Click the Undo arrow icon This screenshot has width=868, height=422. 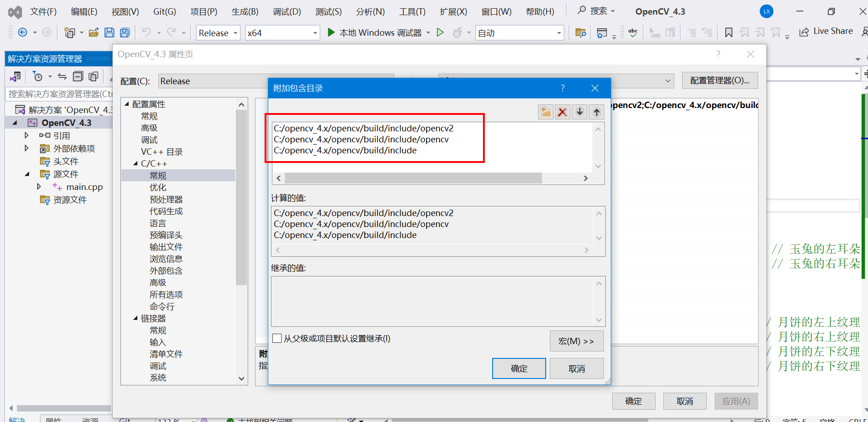point(146,32)
